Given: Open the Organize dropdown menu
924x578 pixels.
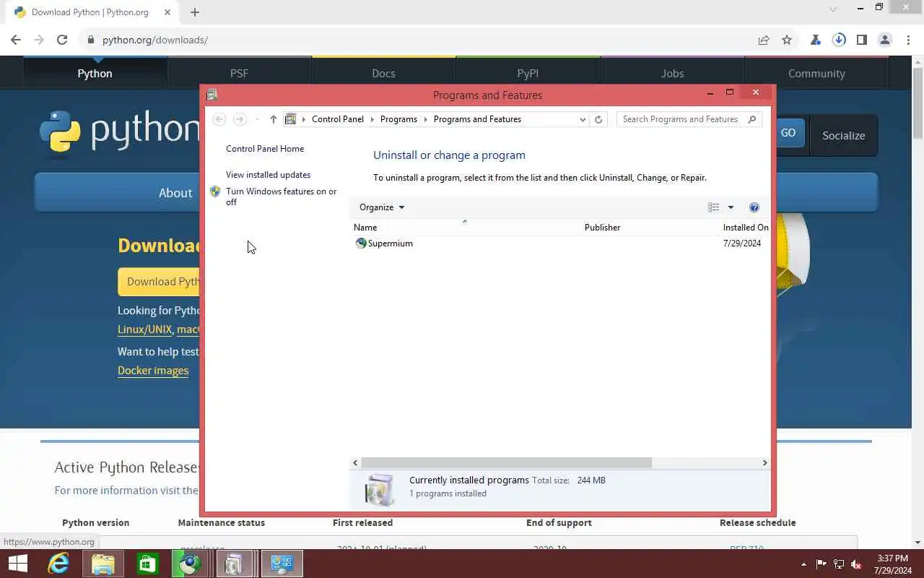Looking at the screenshot, I should [x=382, y=207].
